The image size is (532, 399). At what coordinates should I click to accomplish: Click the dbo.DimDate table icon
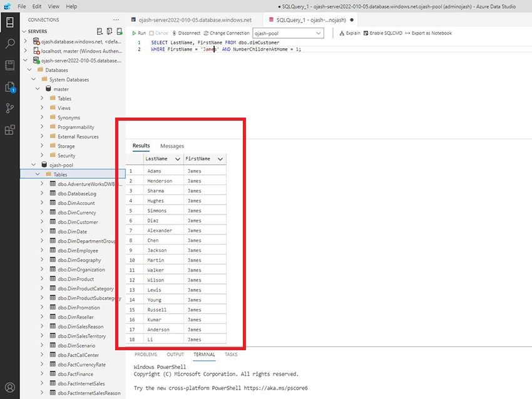(x=53, y=231)
